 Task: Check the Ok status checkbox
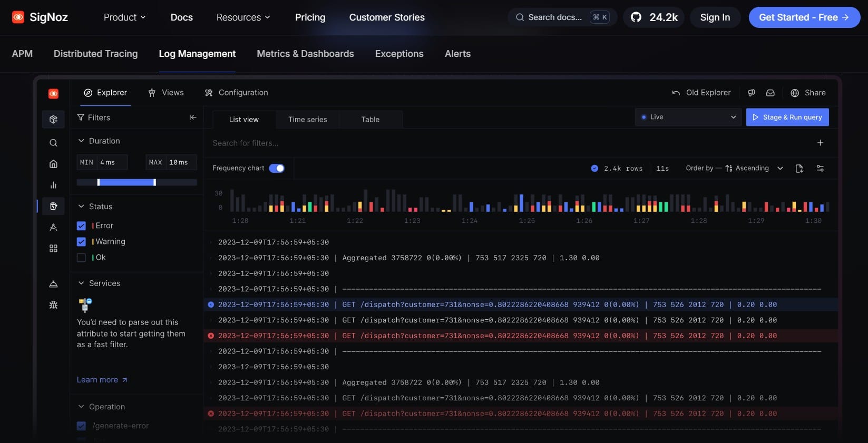tap(81, 258)
